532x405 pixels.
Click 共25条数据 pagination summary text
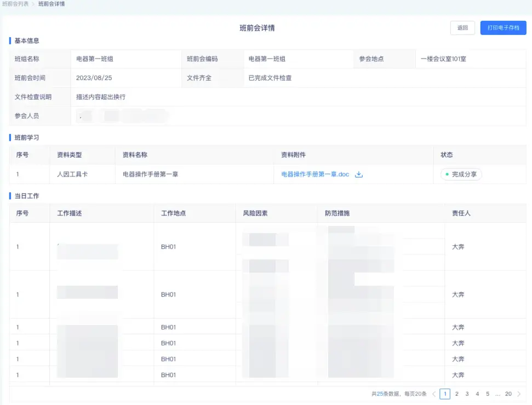(x=385, y=394)
